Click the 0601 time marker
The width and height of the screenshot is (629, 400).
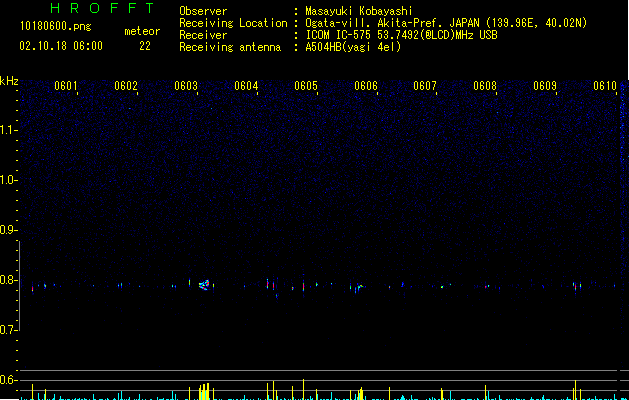(66, 86)
